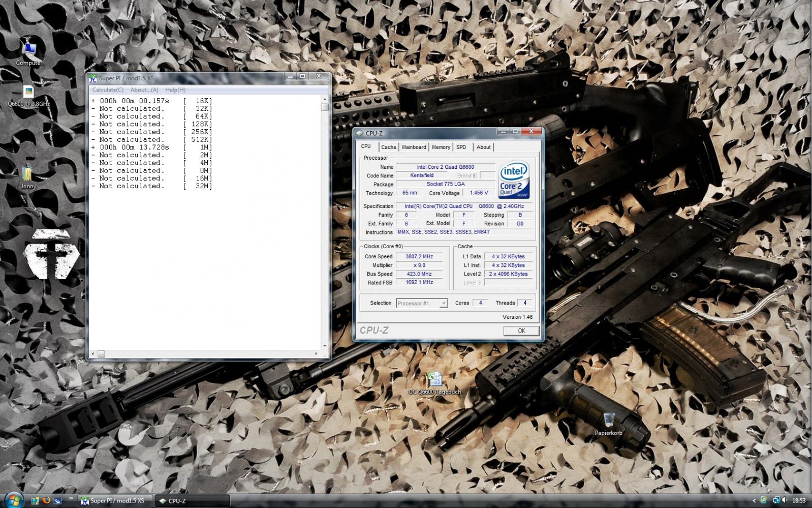Open the Processor #1 selection dropdown
Image resolution: width=812 pixels, height=508 pixels.
(422, 303)
